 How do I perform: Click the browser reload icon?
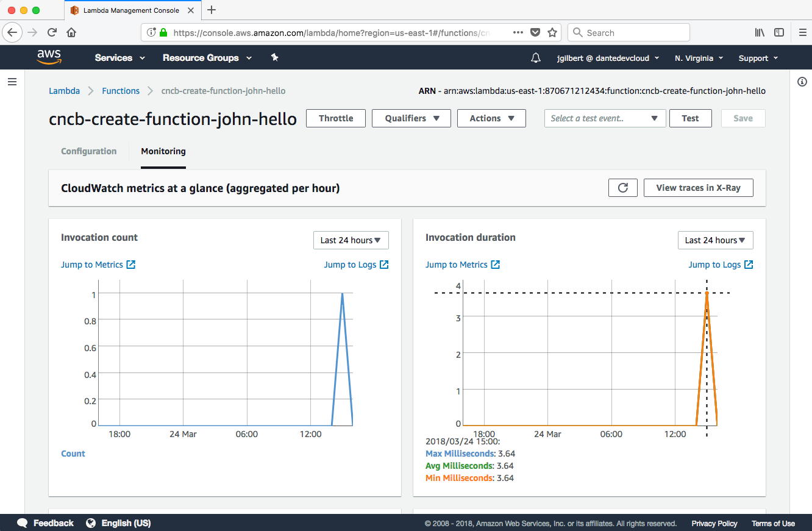click(52, 33)
